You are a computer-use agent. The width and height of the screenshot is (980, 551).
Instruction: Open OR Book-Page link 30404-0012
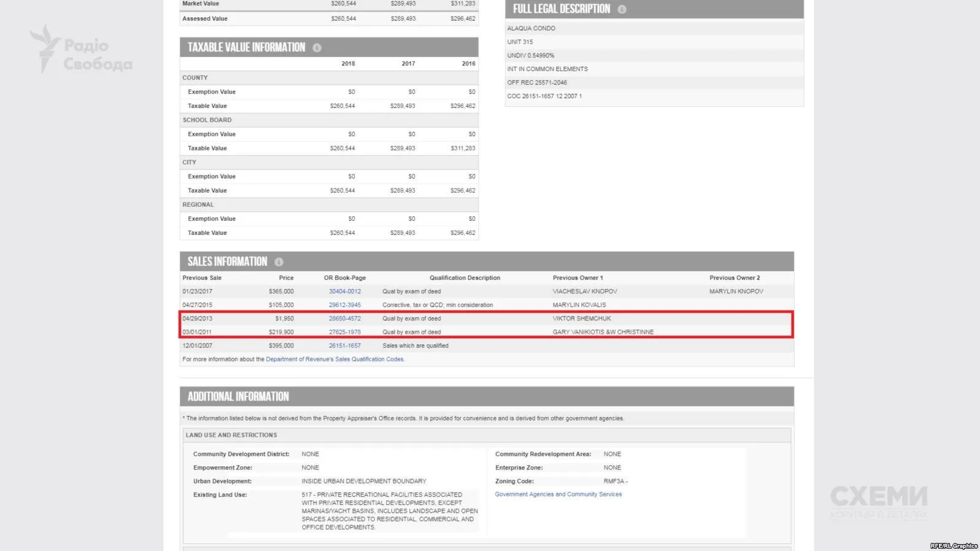(344, 291)
